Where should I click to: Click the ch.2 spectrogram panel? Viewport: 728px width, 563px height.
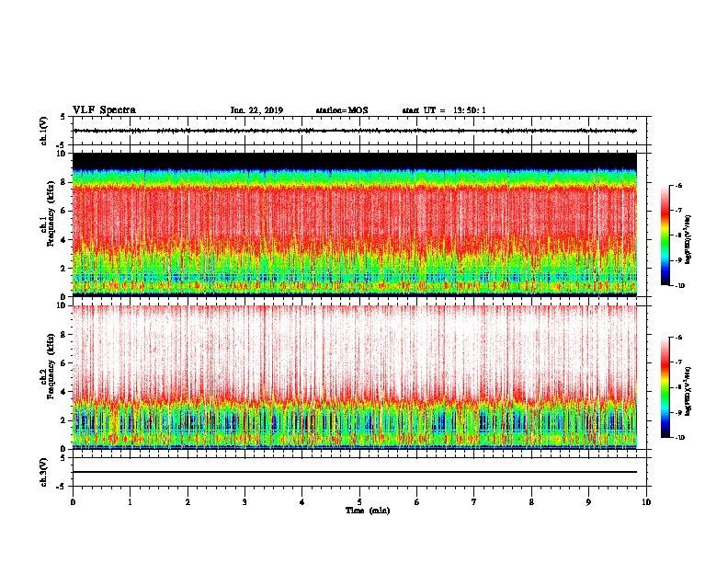coord(355,377)
